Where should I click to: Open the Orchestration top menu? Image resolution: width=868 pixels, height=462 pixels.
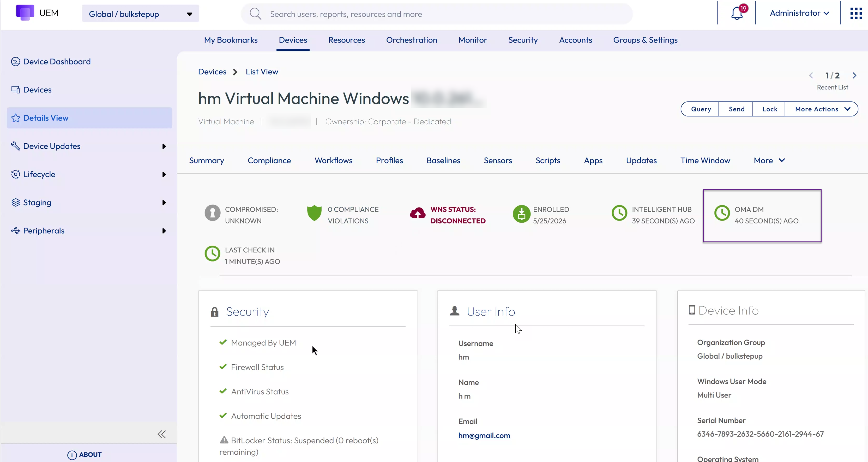pos(411,40)
